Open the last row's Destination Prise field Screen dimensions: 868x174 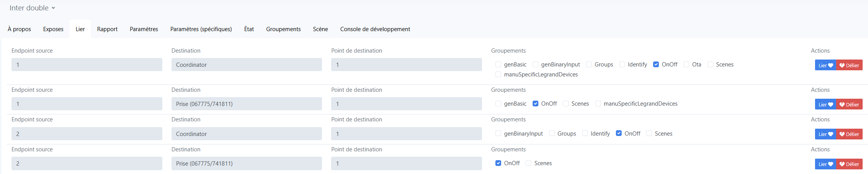pyautogui.click(x=246, y=163)
